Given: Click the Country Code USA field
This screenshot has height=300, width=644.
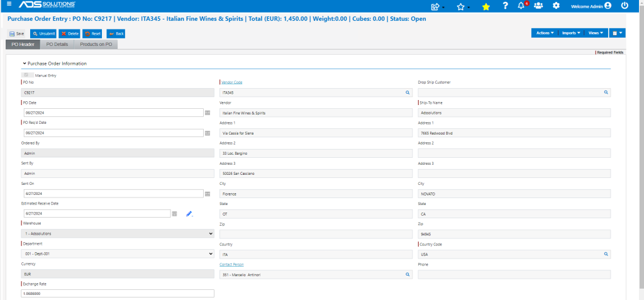Looking at the screenshot, I should [x=514, y=254].
